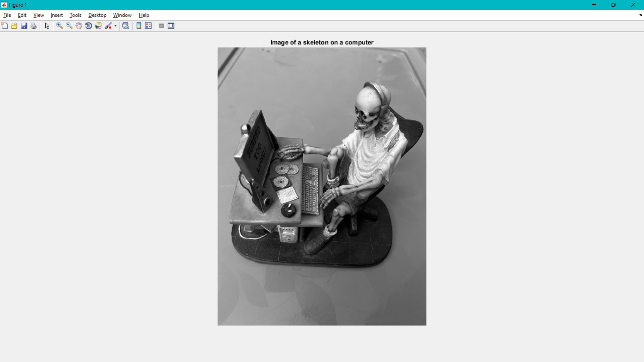The height and width of the screenshot is (362, 644).
Task: Toggle the Edit Plot arrow tool
Action: [47, 26]
